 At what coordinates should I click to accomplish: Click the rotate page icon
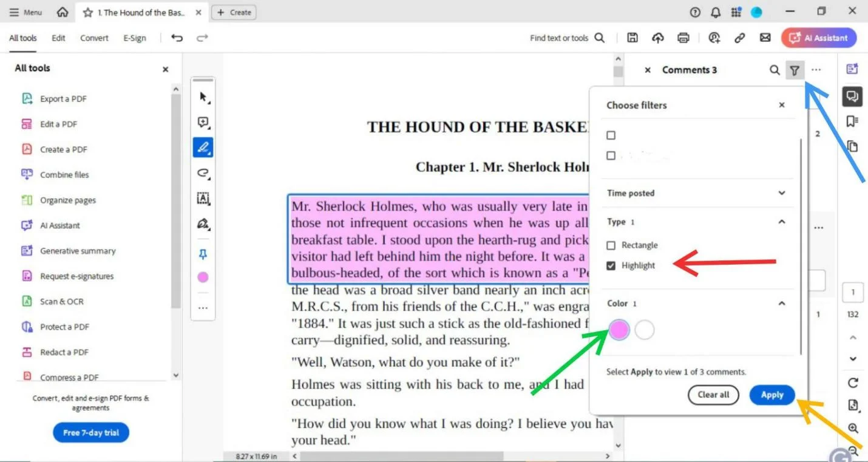853,382
